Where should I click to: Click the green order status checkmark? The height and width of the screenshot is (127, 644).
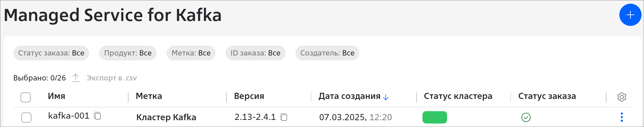pyautogui.click(x=526, y=117)
